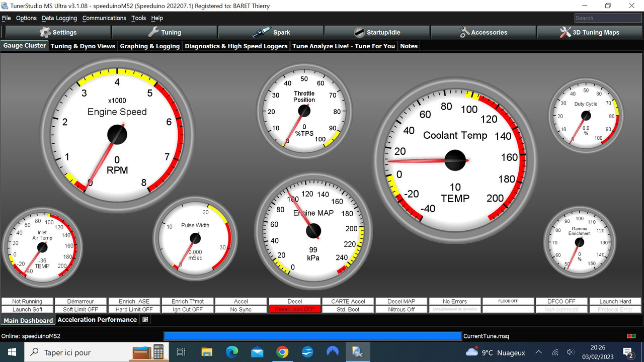Image resolution: width=644 pixels, height=362 pixels.
Task: Click the Decel status indicator
Action: 294,301
